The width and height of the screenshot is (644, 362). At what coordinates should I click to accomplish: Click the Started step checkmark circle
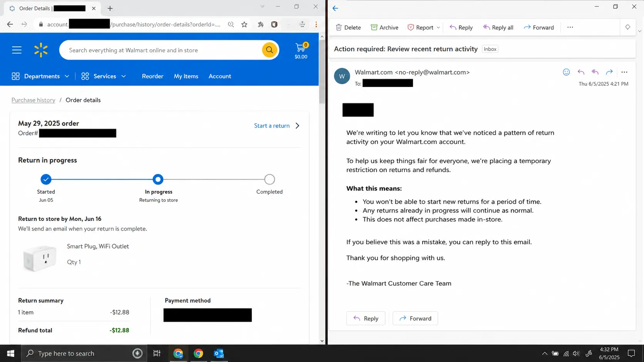[x=46, y=179]
